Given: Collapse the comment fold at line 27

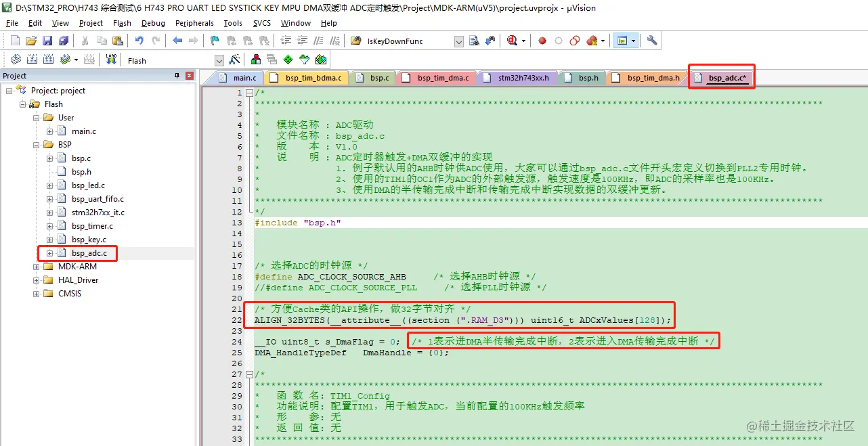Looking at the screenshot, I should click(x=249, y=374).
